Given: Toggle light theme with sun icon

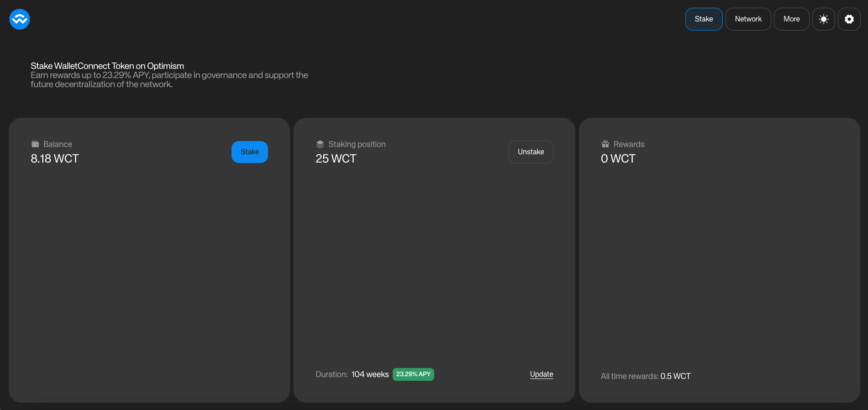Looking at the screenshot, I should point(824,19).
